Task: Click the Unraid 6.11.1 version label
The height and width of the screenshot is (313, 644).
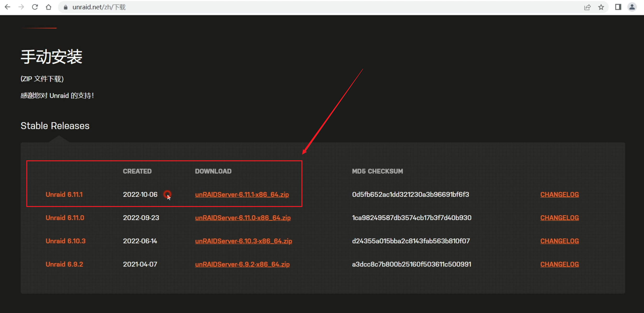Action: click(64, 194)
